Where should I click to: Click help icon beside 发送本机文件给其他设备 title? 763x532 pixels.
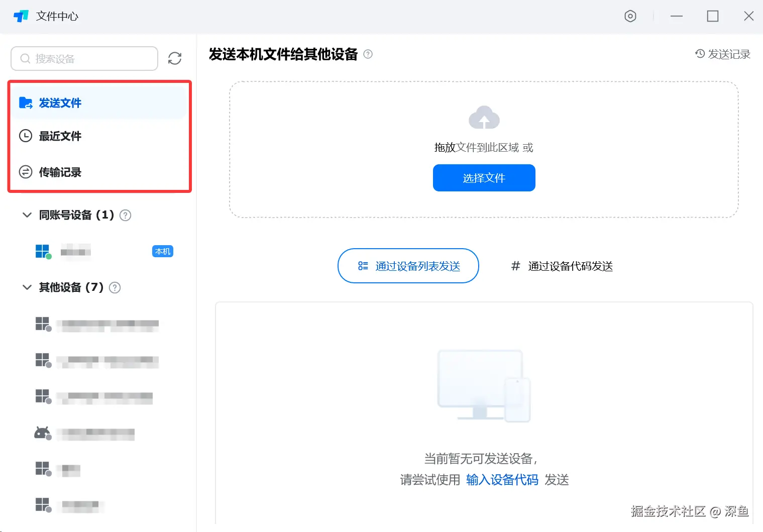click(x=368, y=54)
